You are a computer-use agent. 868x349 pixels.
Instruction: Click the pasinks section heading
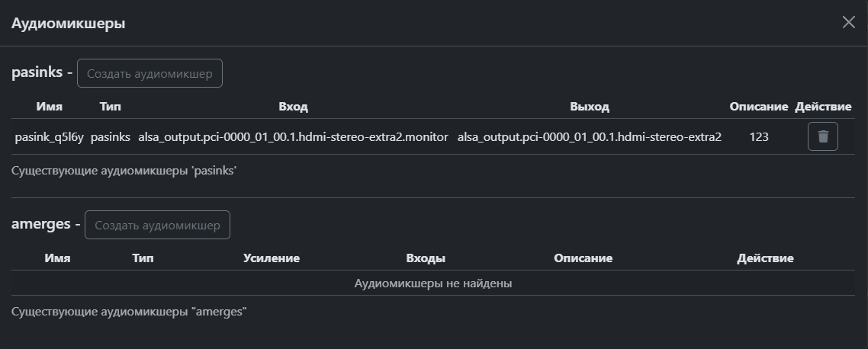point(37,73)
